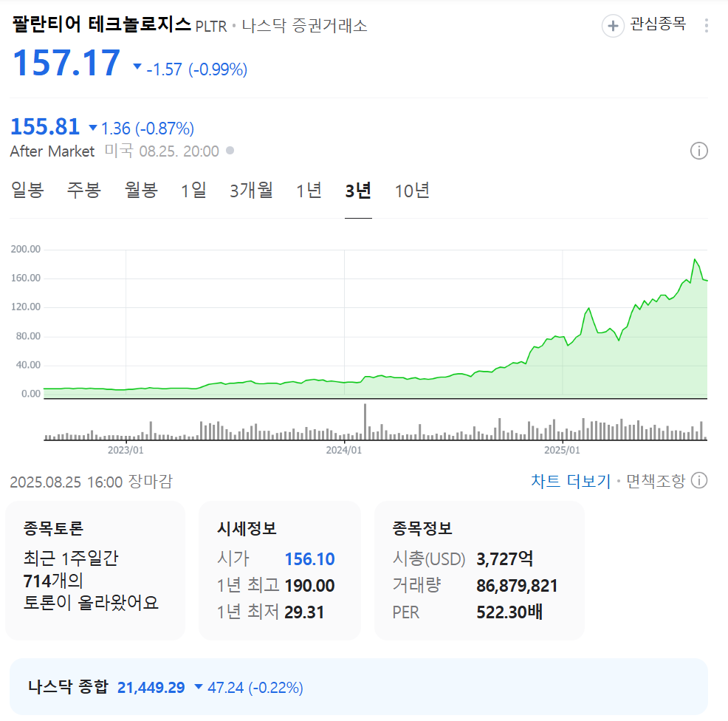This screenshot has height=721, width=728.
Task: Switch chart to 1일 range
Action: coord(193,191)
